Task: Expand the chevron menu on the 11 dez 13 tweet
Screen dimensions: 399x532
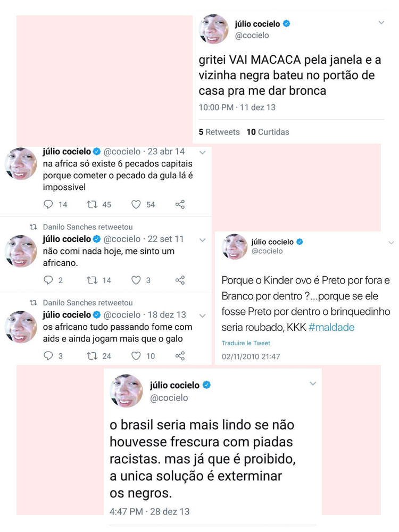Action: tap(381, 23)
